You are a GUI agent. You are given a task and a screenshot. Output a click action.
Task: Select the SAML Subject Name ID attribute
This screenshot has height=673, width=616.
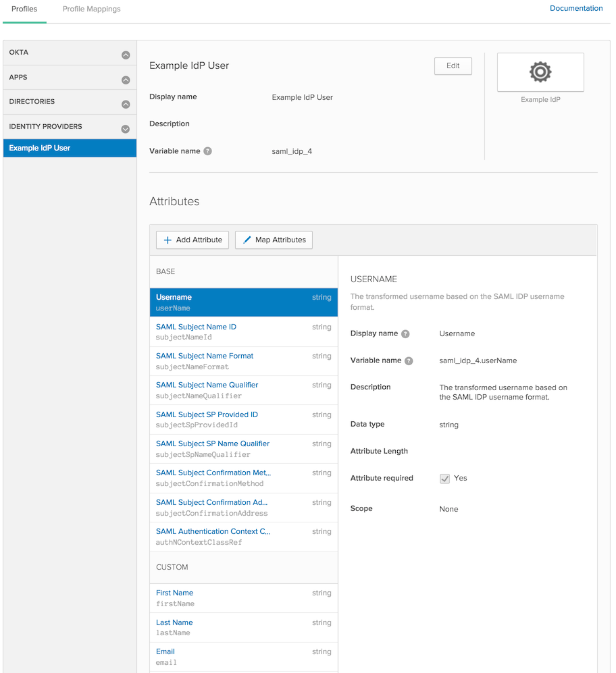196,327
